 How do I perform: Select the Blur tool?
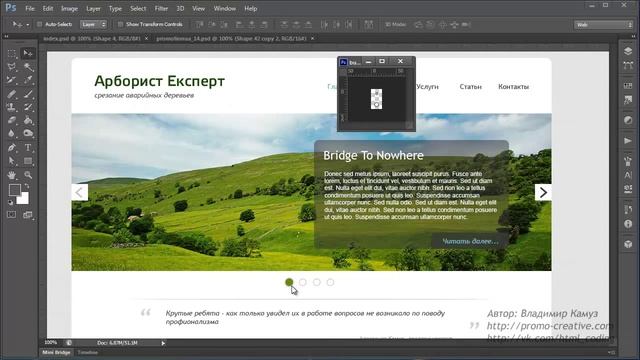(x=11, y=133)
